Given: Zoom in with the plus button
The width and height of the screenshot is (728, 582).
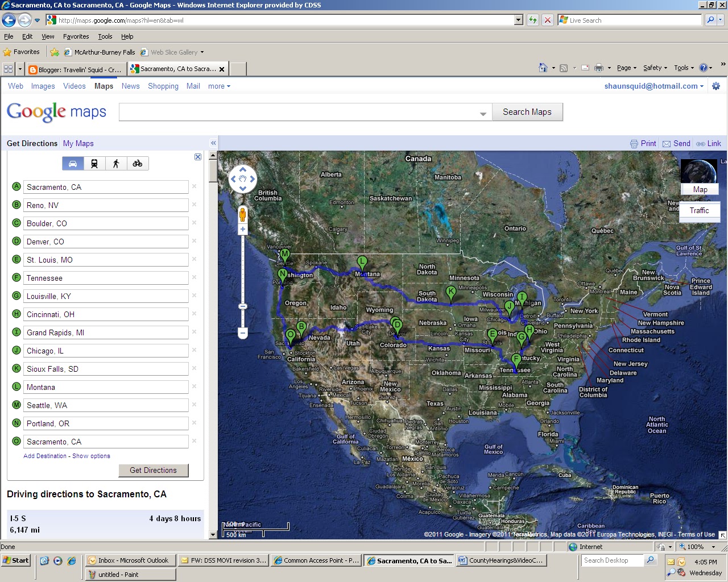Looking at the screenshot, I should pyautogui.click(x=243, y=230).
